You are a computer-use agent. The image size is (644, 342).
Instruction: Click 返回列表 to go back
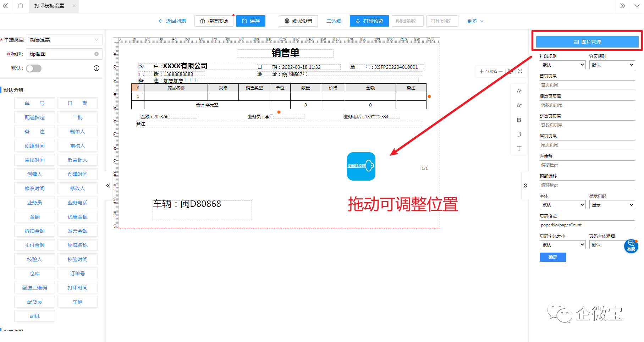point(173,21)
